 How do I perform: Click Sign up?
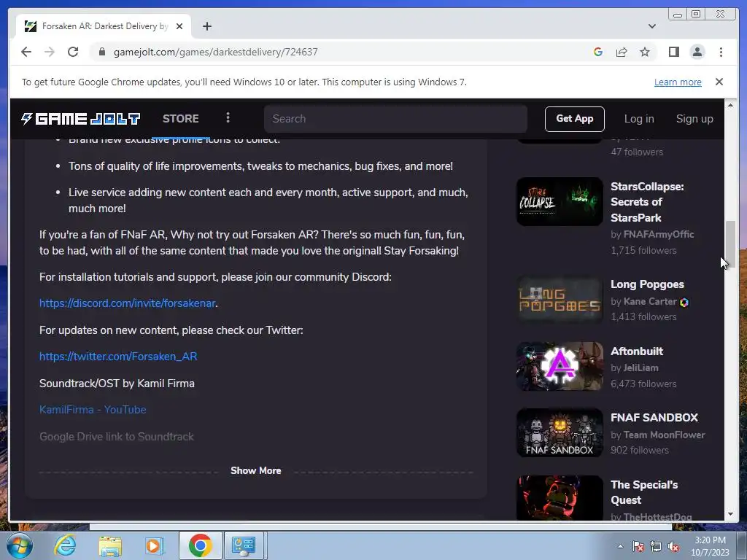(694, 119)
